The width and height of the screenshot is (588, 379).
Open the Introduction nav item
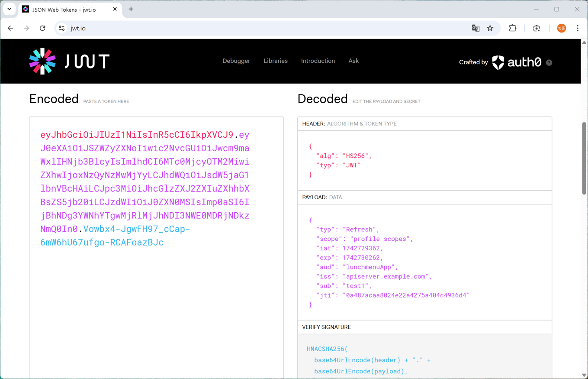pos(318,61)
